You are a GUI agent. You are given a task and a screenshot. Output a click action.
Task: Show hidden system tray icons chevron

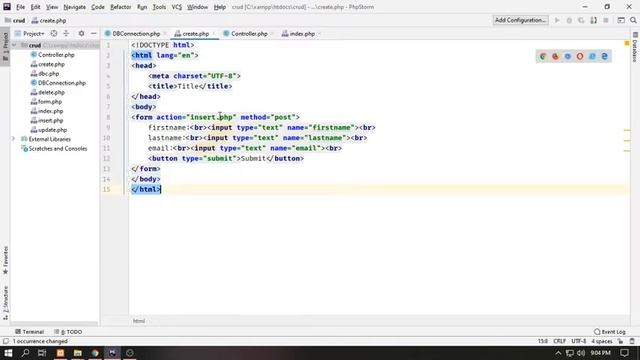coord(558,353)
